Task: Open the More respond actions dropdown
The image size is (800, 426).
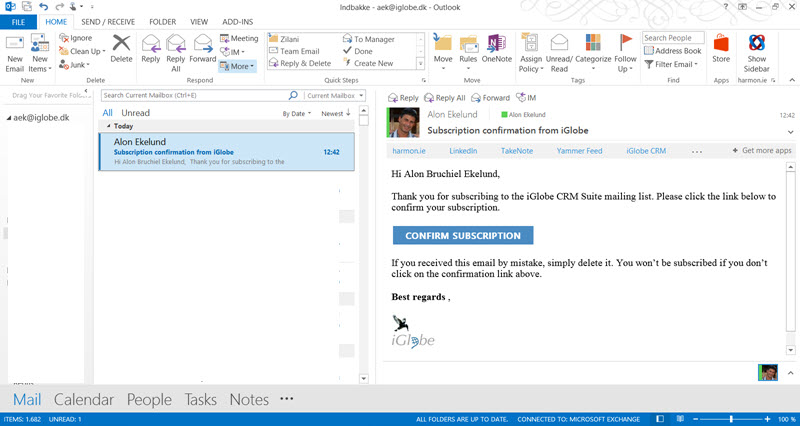Action: tap(237, 66)
